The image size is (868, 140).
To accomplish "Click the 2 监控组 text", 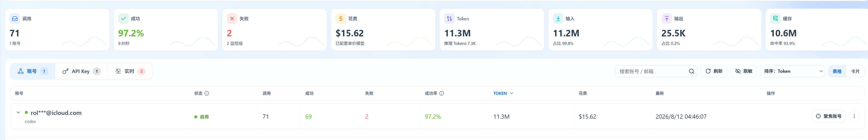I will click(235, 43).
